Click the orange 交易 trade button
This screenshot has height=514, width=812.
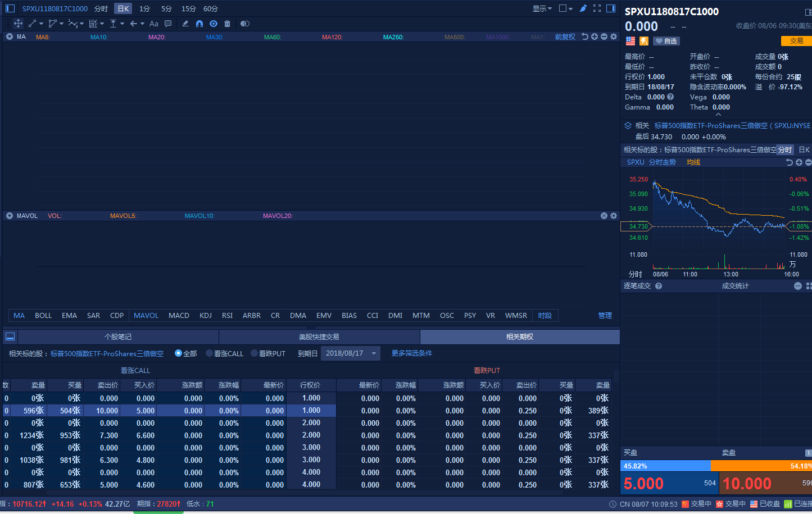click(x=796, y=41)
